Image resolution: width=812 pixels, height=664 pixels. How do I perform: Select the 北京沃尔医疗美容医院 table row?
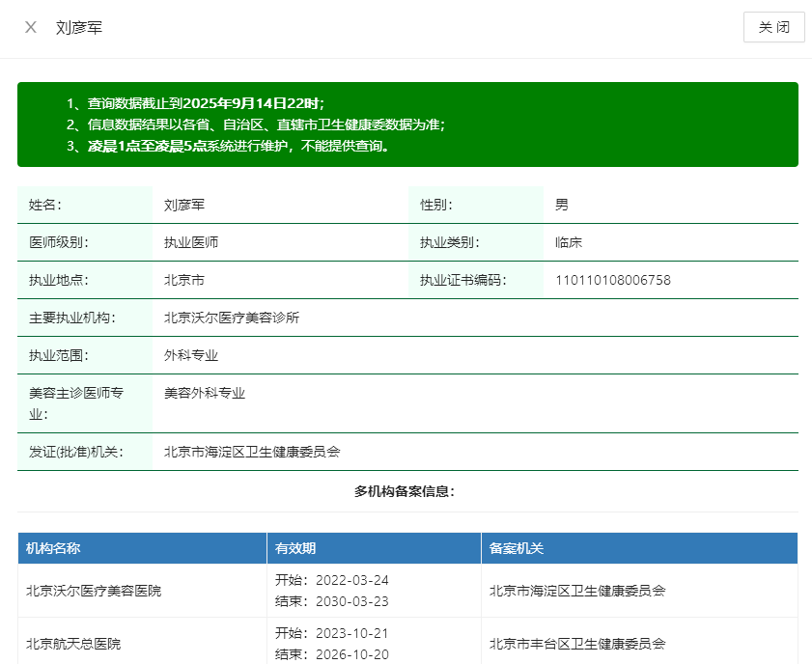point(94,591)
